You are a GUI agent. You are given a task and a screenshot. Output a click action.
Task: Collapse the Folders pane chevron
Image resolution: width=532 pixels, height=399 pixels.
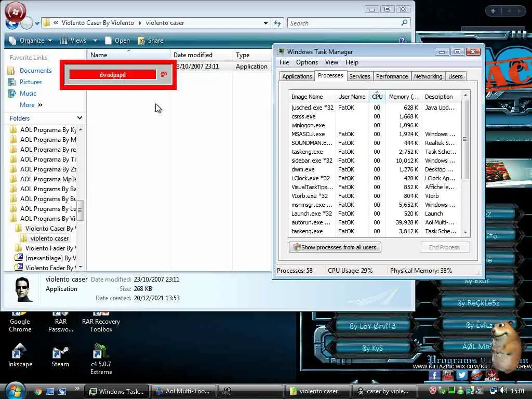(x=79, y=118)
